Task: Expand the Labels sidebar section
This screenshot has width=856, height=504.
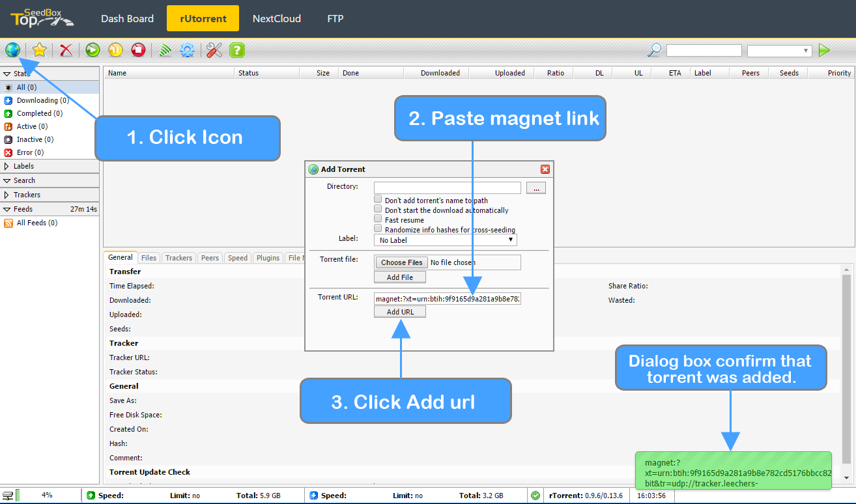Action: coord(50,166)
